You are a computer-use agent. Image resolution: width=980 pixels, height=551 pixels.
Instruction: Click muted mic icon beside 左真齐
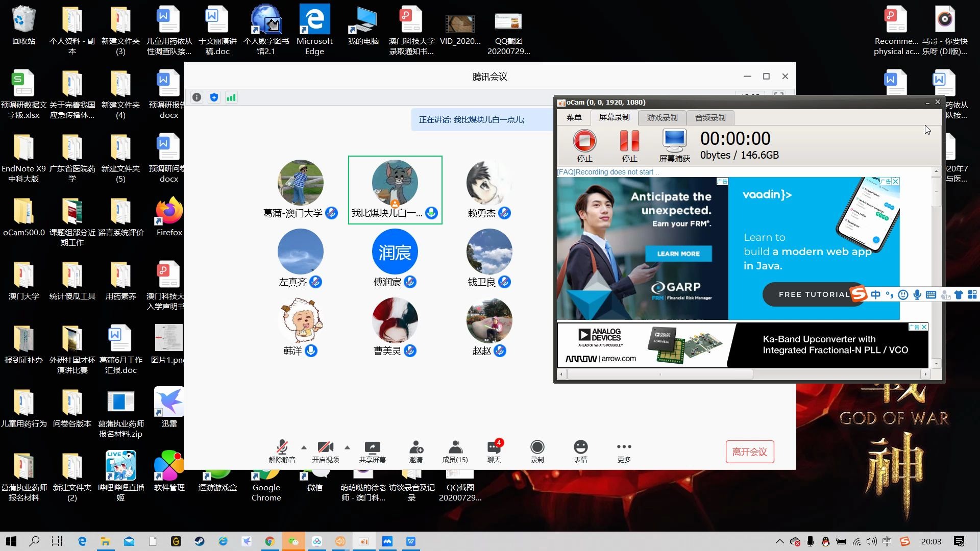[316, 282]
